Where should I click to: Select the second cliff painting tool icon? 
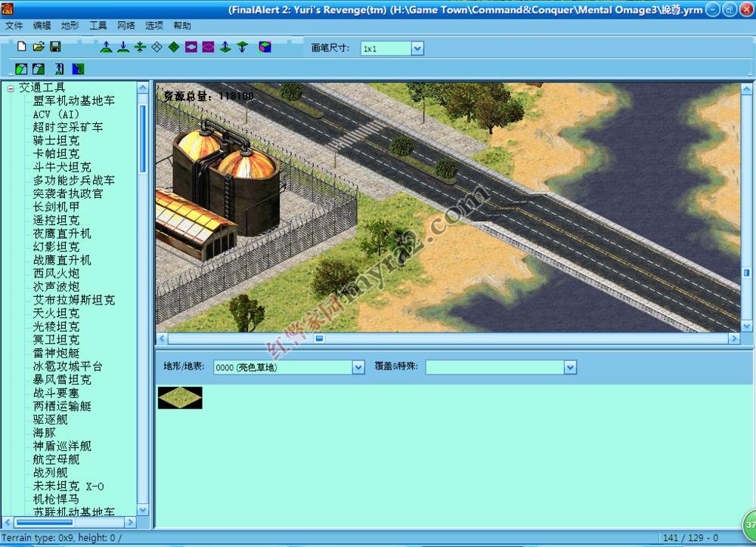[39, 69]
